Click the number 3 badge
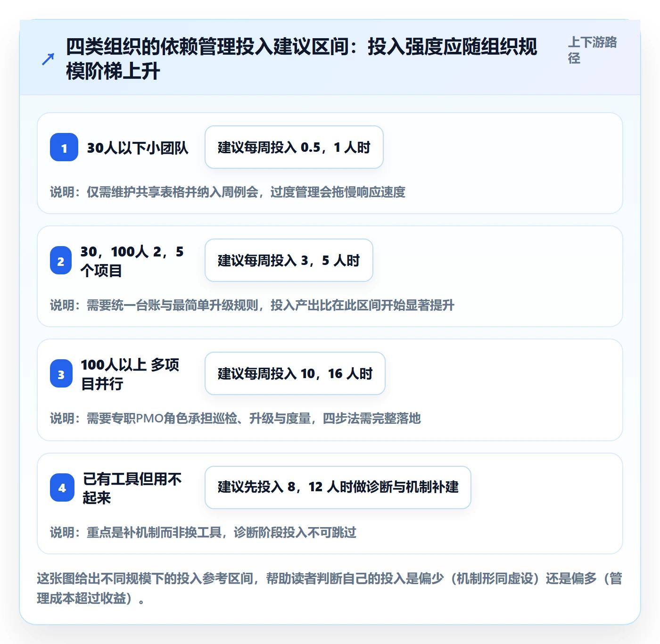 pyautogui.click(x=61, y=374)
